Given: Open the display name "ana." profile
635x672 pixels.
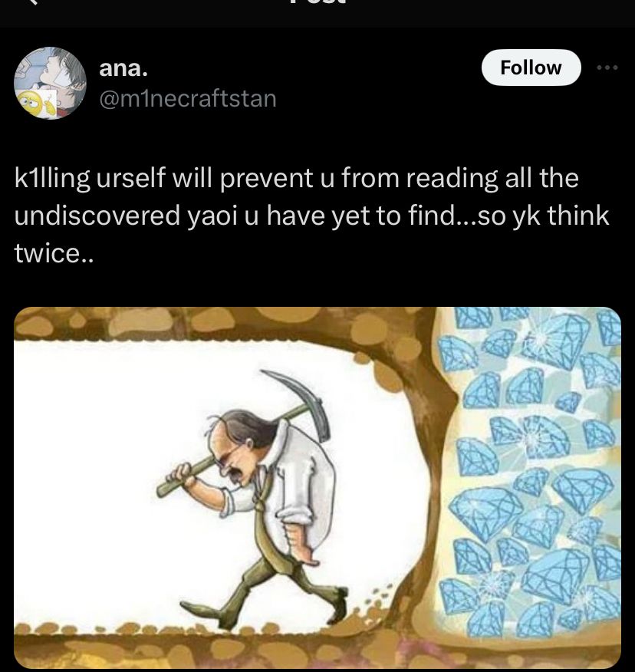Looking at the screenshot, I should [x=123, y=68].
